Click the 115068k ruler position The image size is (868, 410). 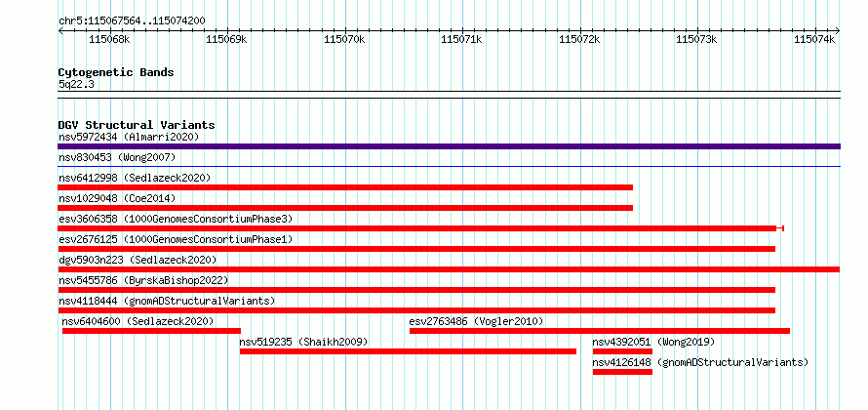109,39
